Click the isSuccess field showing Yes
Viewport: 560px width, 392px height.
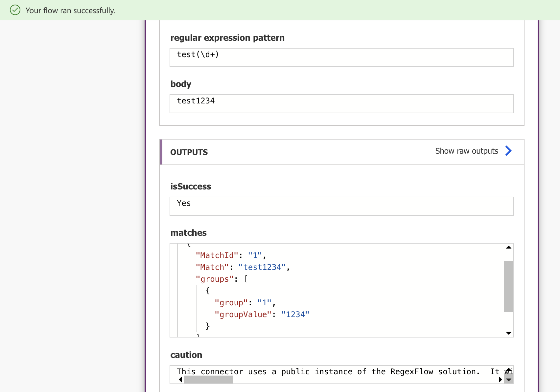(341, 206)
